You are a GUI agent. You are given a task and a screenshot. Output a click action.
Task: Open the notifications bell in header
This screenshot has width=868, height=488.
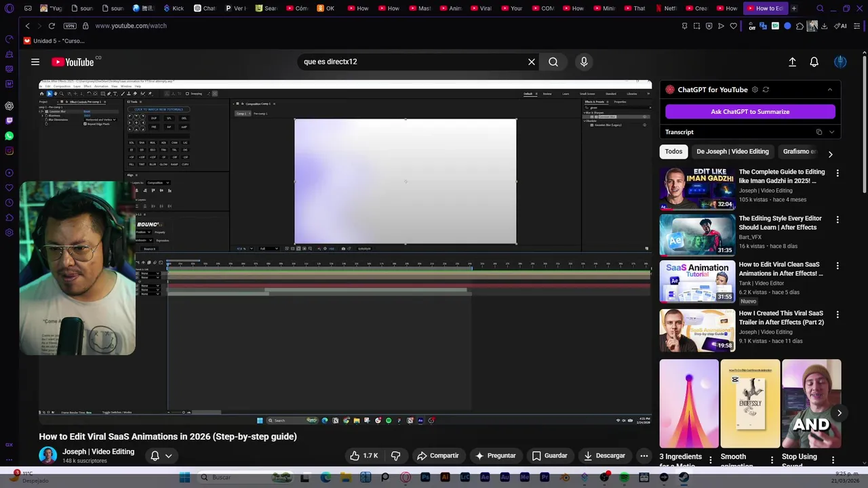point(814,62)
